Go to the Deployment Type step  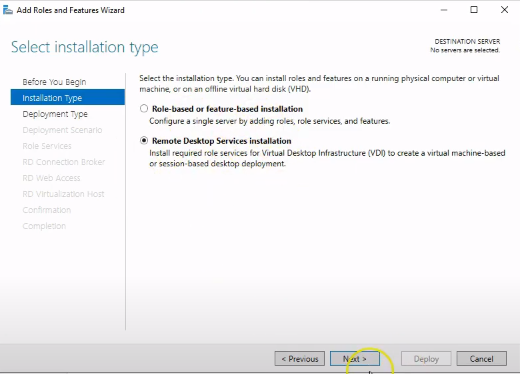click(x=55, y=114)
